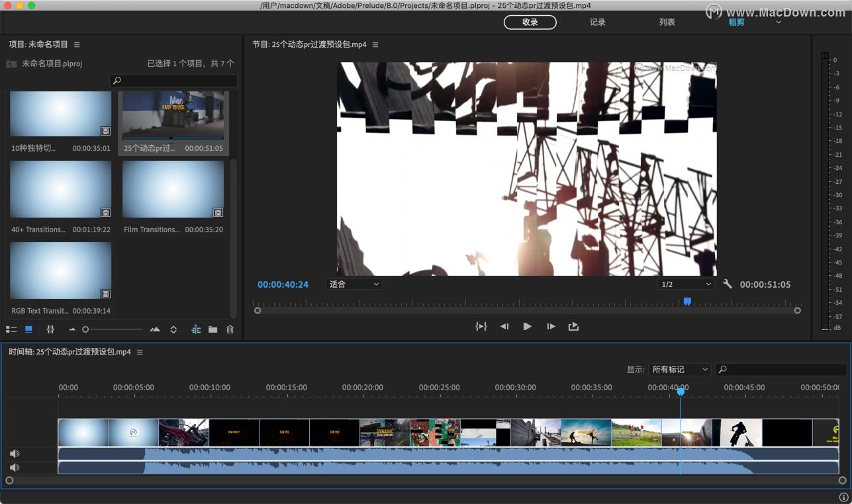Click the audio level meter
Screen dimensions: 852x504
(x=826, y=192)
